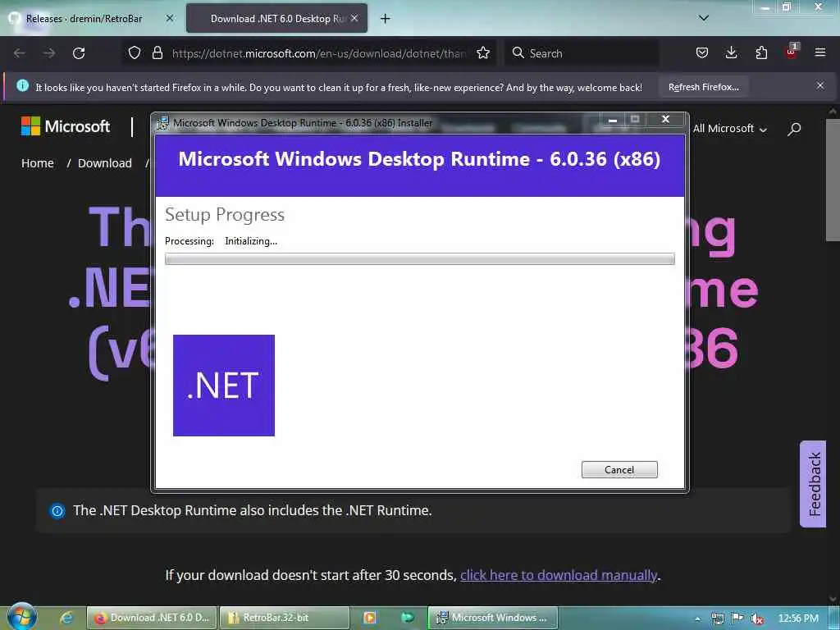Open the network tray icon

pyautogui.click(x=718, y=619)
